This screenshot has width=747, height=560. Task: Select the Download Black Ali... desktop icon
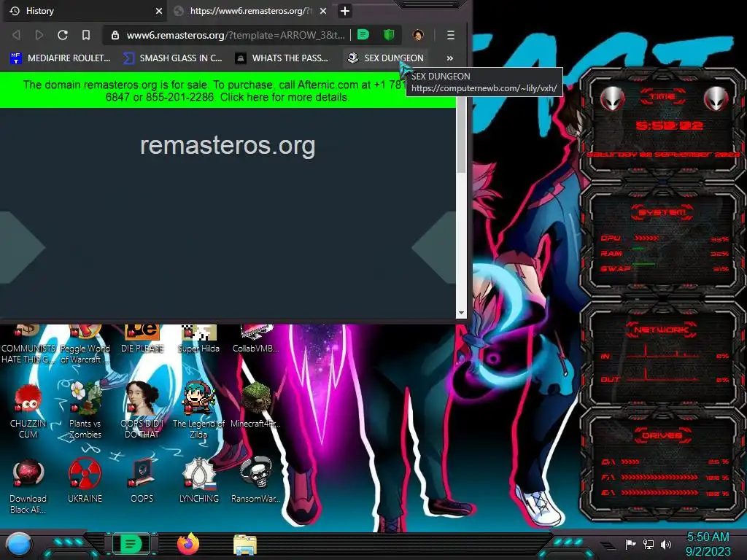point(28,486)
